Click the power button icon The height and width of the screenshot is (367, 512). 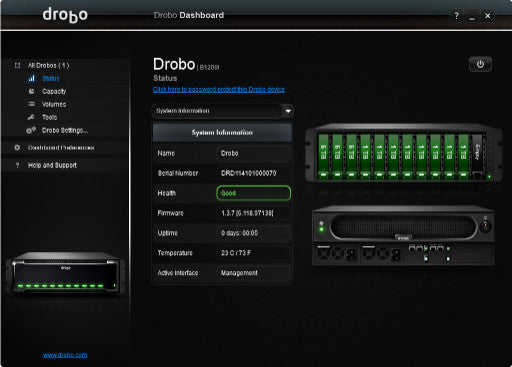click(480, 64)
